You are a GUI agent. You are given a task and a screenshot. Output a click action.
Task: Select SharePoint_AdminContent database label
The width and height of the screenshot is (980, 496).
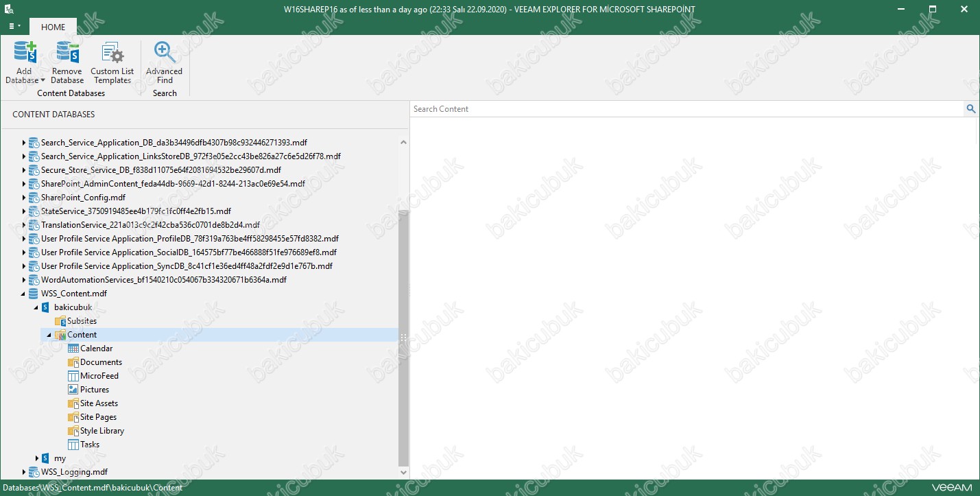pyautogui.click(x=173, y=184)
